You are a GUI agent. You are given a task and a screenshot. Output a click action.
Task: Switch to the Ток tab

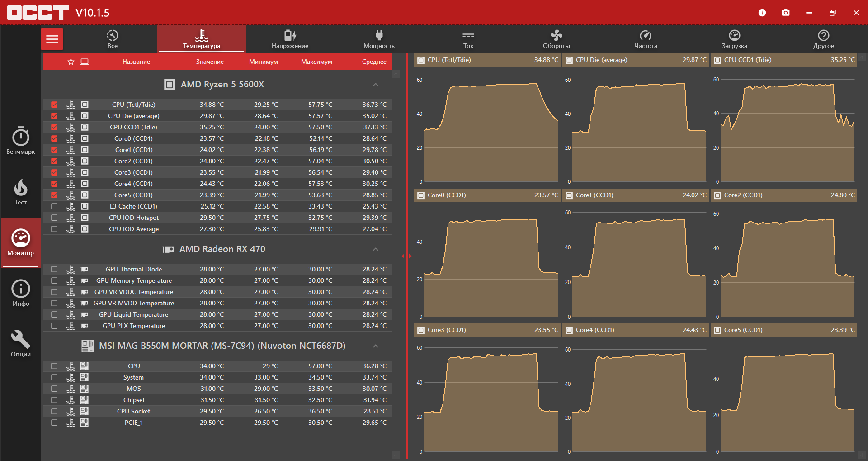tap(468, 39)
